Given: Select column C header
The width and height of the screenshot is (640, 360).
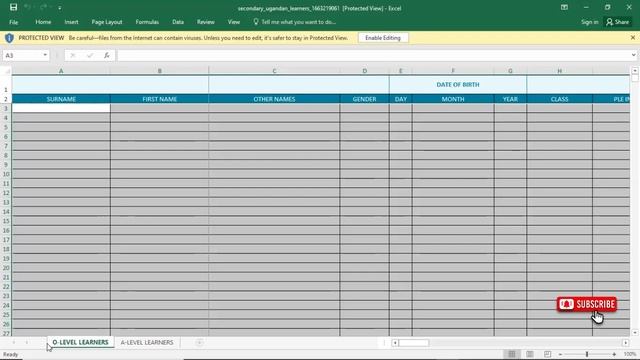Looking at the screenshot, I should (x=274, y=71).
